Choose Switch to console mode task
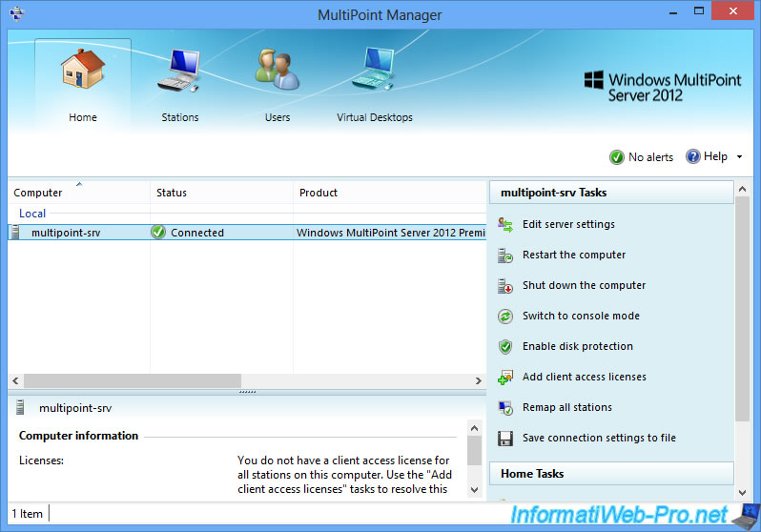This screenshot has width=761, height=532. 581,316
